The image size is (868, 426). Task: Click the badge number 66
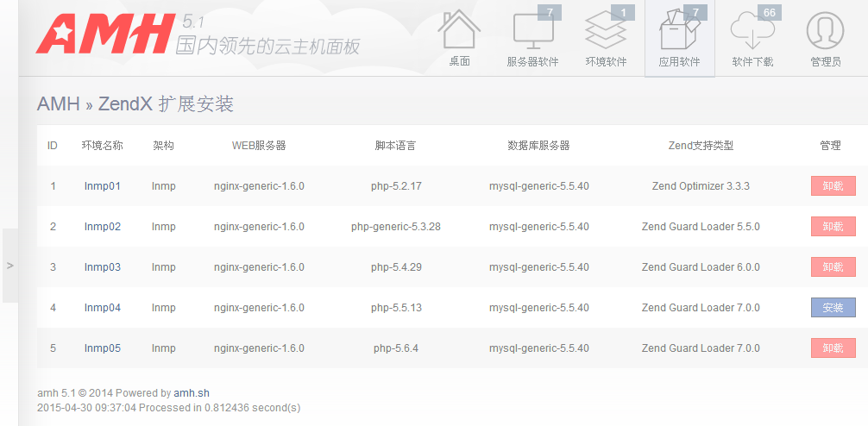[x=769, y=12]
